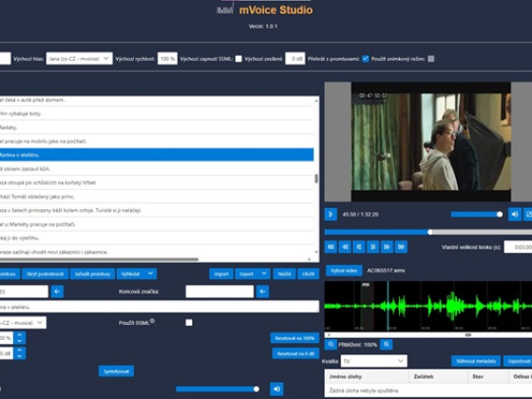Click the Skrýt podrobnosti button

pos(46,274)
